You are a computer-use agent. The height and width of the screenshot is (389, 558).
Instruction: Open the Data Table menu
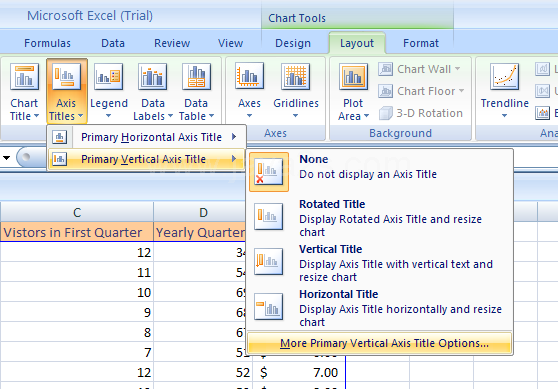pos(196,92)
